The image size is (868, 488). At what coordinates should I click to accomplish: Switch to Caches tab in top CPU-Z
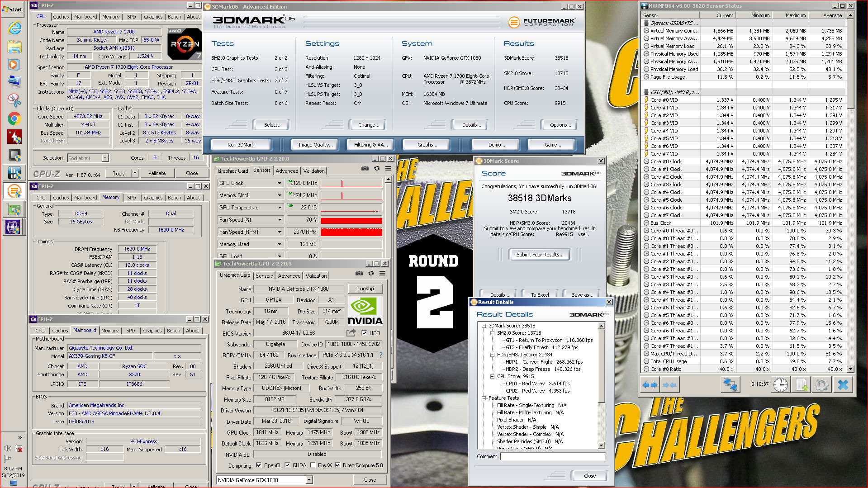61,17
